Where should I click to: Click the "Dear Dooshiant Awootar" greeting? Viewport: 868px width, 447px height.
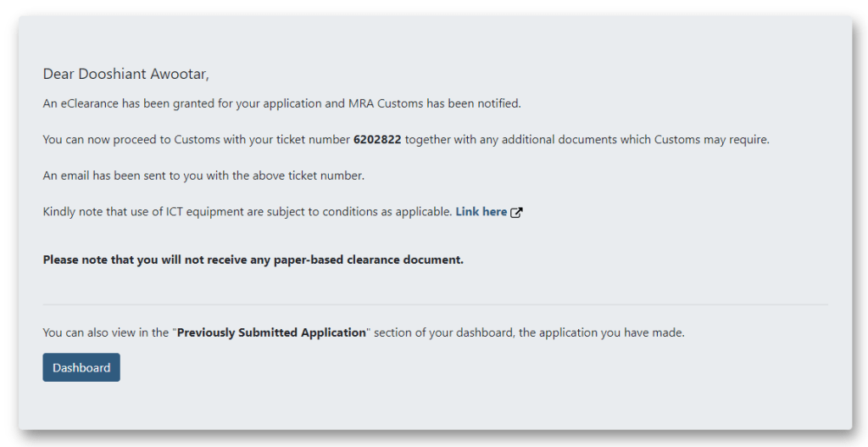coord(125,75)
